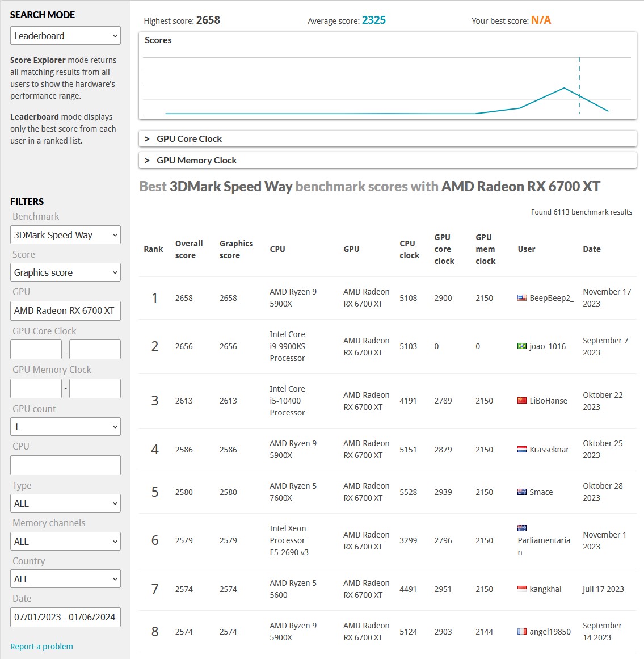Click the peak of the Scores chart line
Image resolution: width=644 pixels, height=659 pixels.
tap(564, 88)
